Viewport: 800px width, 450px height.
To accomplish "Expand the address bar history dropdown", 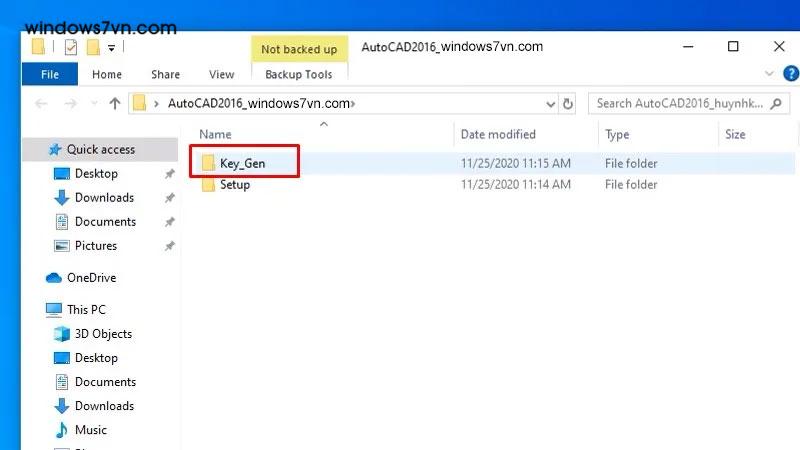I will click(x=550, y=103).
